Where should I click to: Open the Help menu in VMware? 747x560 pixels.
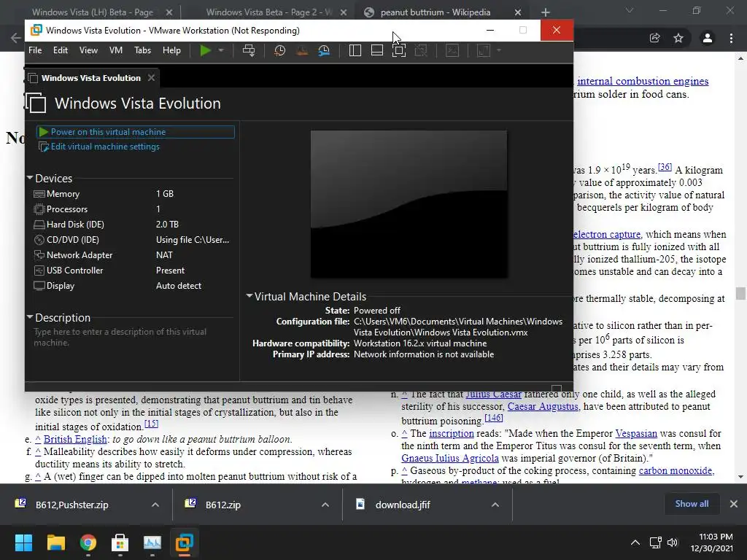171,50
